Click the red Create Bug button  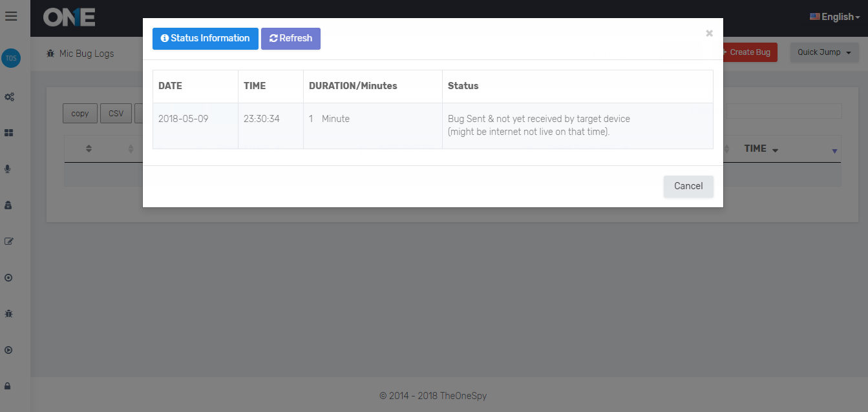(750, 52)
